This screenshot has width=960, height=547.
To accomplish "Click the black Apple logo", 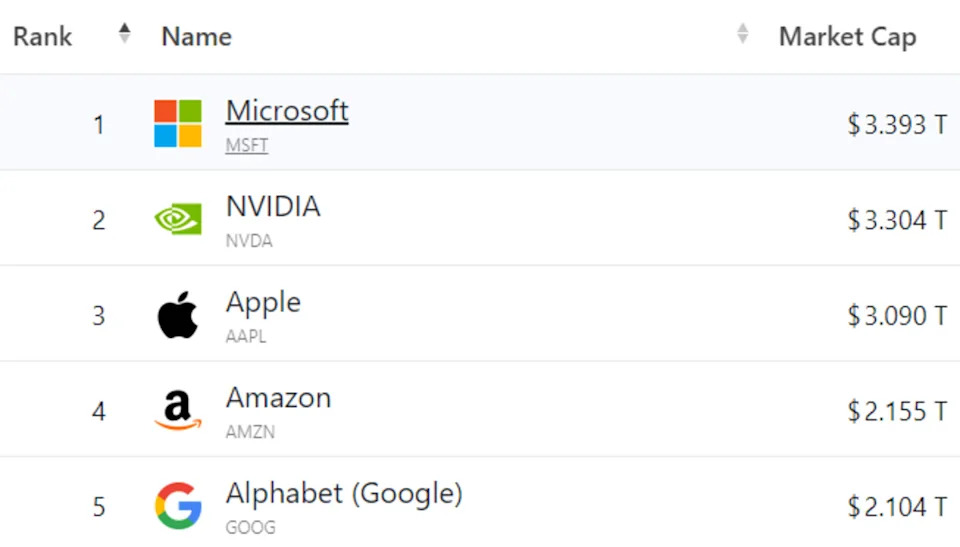I will point(178,315).
